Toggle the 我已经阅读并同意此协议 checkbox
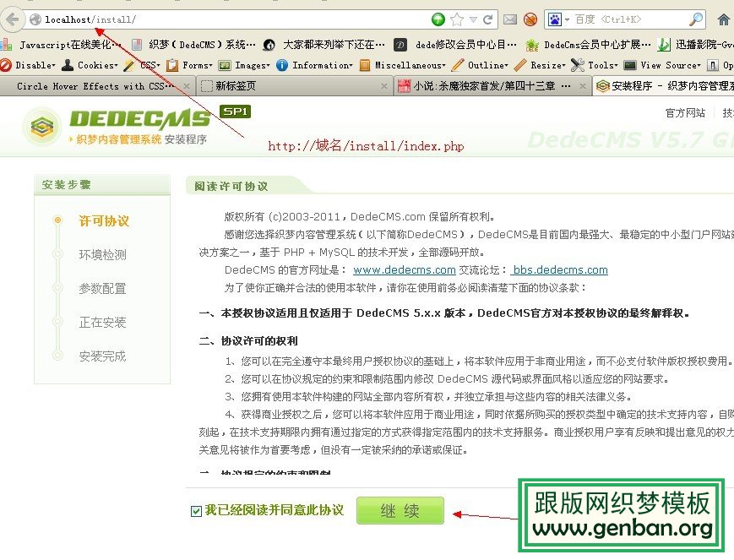 click(x=196, y=511)
